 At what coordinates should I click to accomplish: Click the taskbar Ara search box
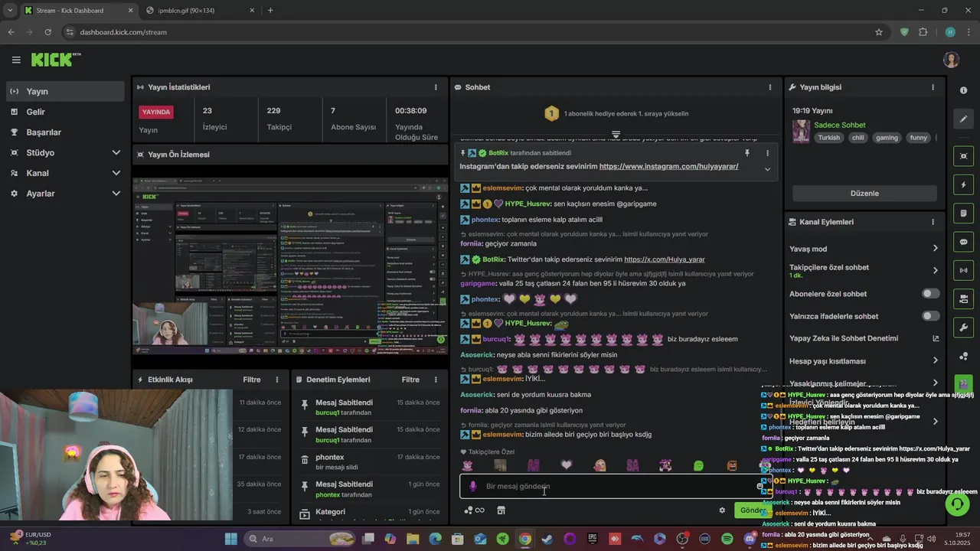299,539
